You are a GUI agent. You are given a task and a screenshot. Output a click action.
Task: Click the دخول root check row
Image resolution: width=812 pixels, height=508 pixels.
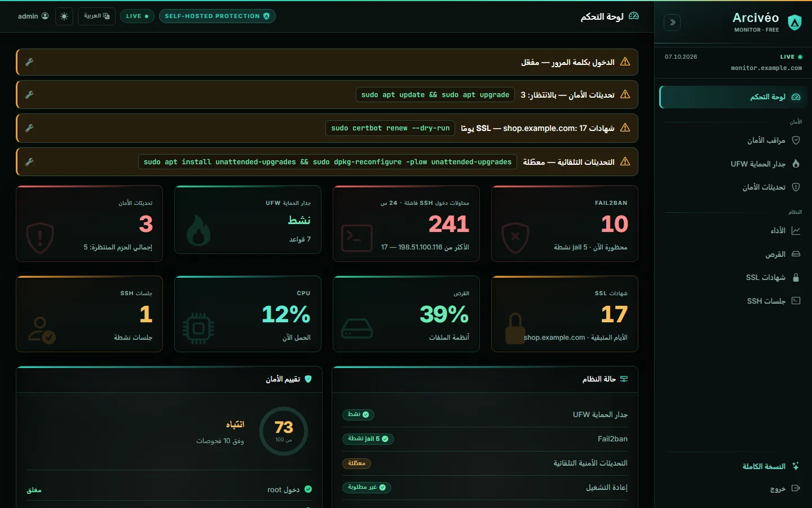coord(169,490)
